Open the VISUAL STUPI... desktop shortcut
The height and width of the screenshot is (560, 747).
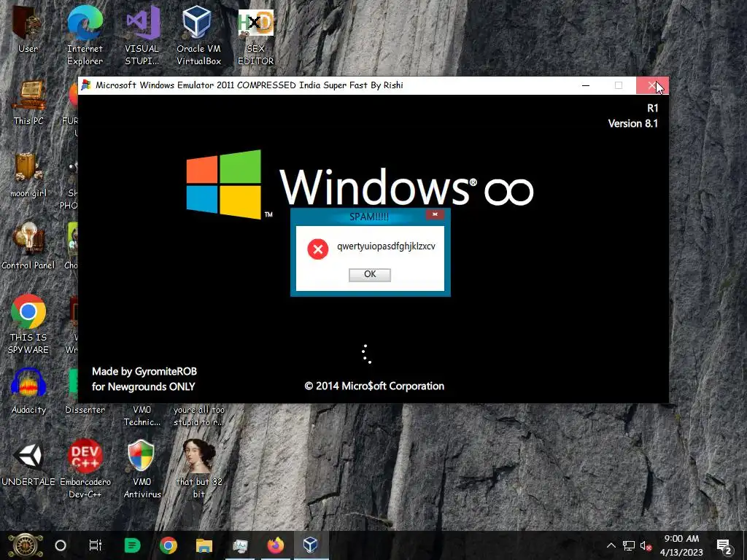point(142,36)
